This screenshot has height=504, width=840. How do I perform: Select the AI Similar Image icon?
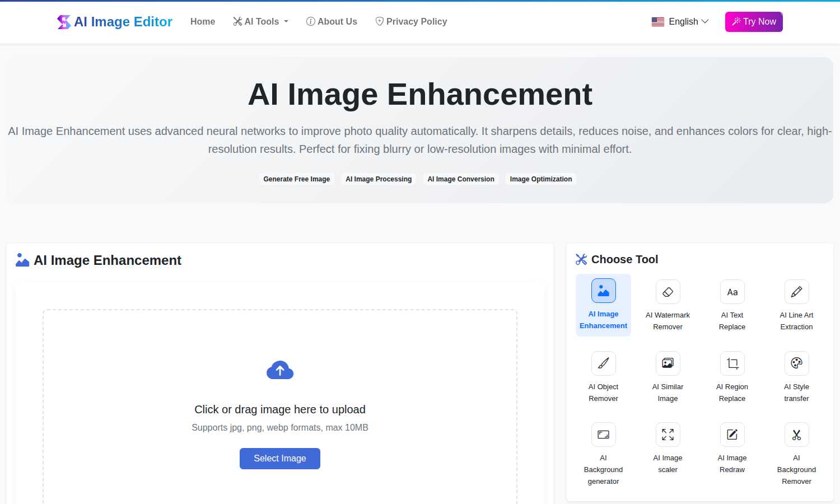click(668, 363)
